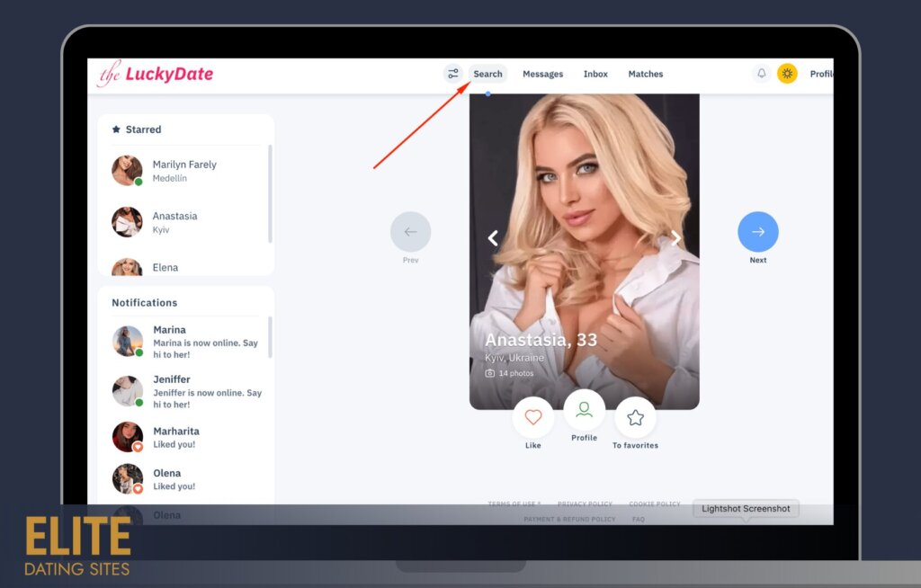Click the Prev profile arrow button
The height and width of the screenshot is (588, 921).
pyautogui.click(x=410, y=232)
